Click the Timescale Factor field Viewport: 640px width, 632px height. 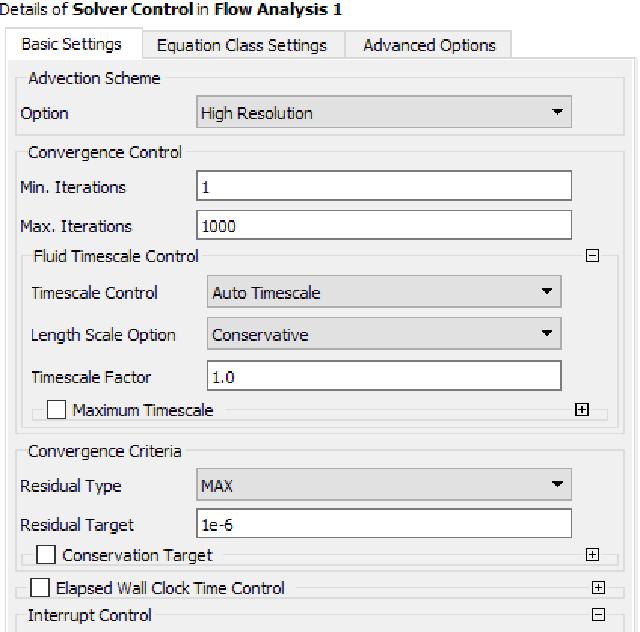click(x=384, y=376)
